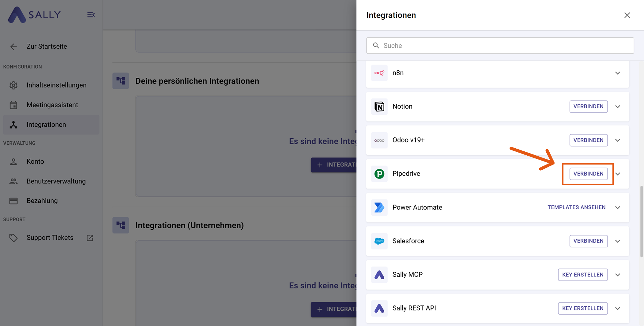This screenshot has height=326, width=644.
Task: Click the Integrationen sidebar icon
Action: [x=13, y=124]
